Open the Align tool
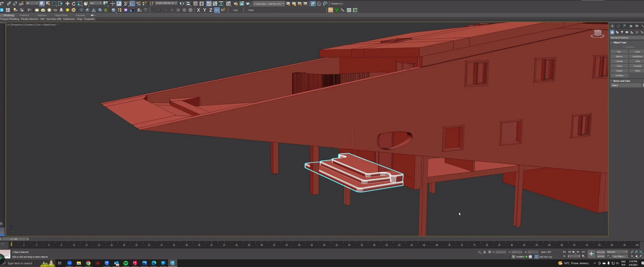Viewport: 644px width, 267px height. coord(188,4)
